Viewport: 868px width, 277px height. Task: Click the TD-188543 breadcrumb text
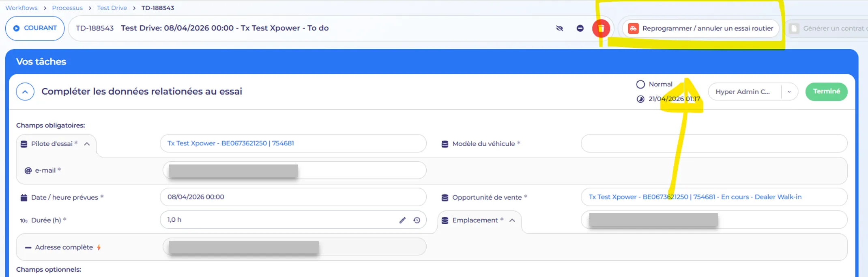pos(158,8)
